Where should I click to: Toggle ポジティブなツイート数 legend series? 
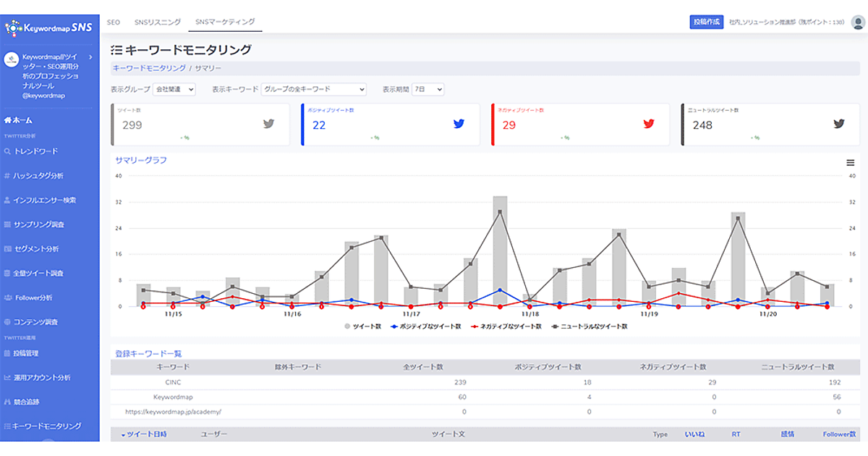point(425,326)
